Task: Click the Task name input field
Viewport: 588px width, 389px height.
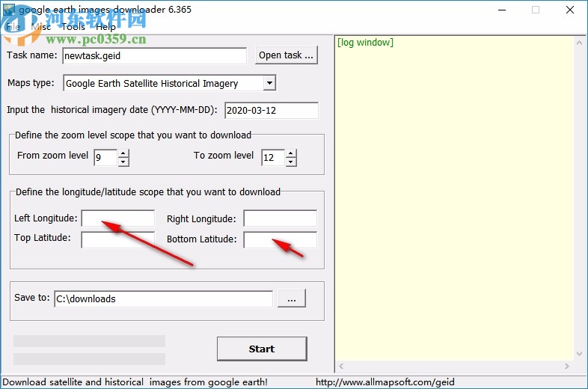Action: [155, 56]
